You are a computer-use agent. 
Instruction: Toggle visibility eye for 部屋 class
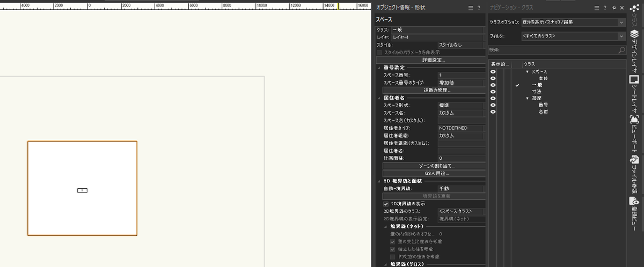pyautogui.click(x=493, y=98)
